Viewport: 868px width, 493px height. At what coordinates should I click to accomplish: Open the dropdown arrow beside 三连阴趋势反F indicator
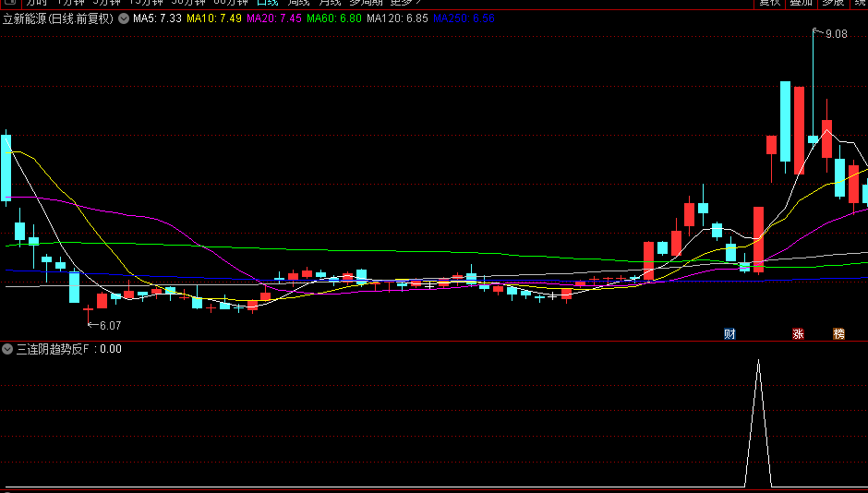[7, 349]
